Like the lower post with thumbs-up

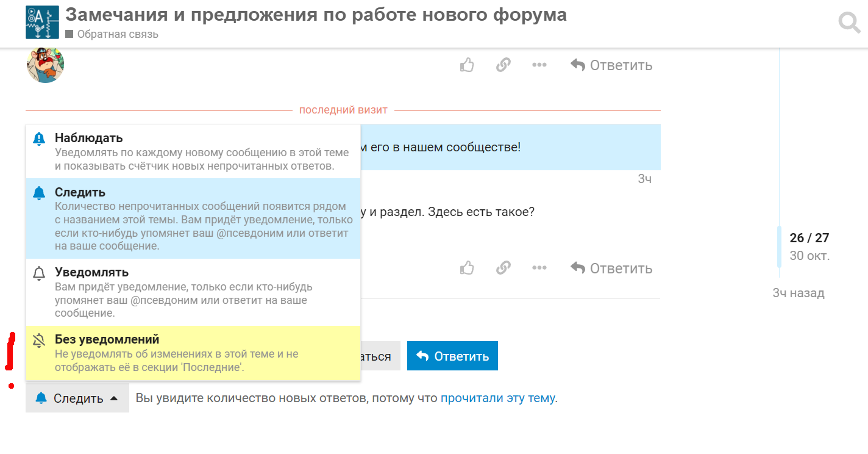(467, 268)
